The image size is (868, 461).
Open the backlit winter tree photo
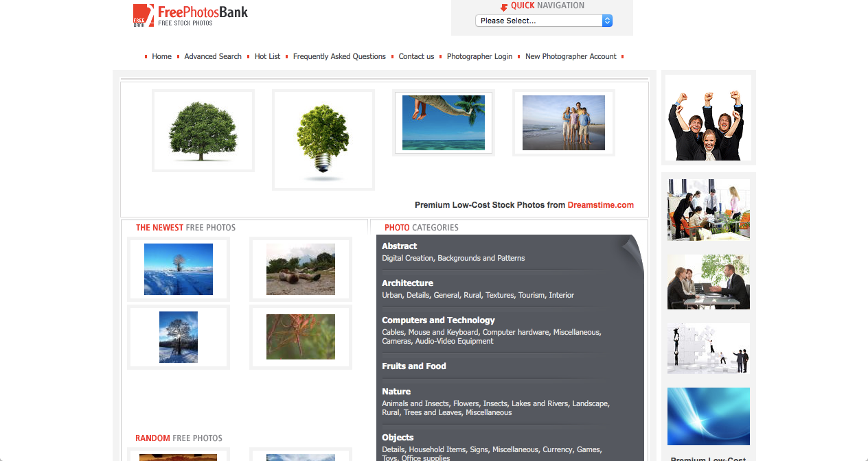(179, 337)
